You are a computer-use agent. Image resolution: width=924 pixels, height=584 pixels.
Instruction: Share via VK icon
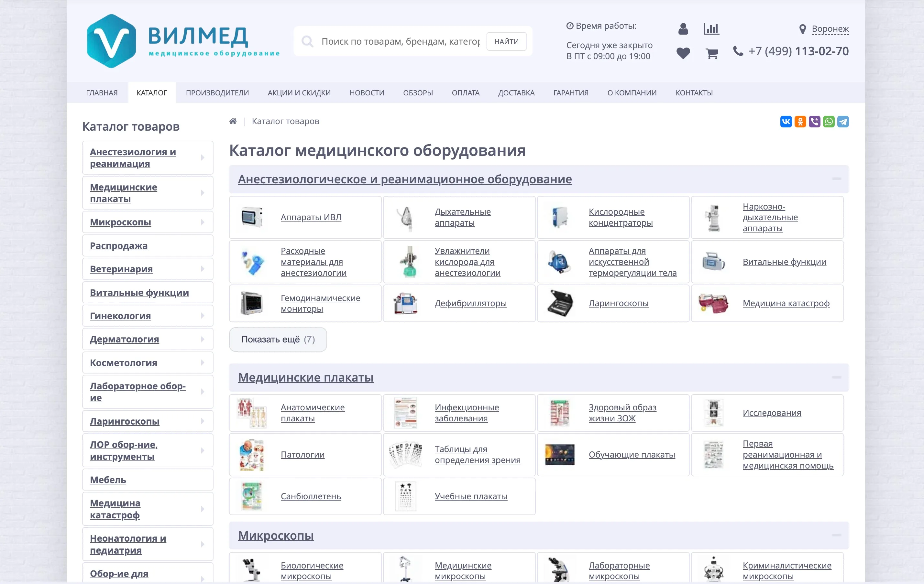click(786, 122)
